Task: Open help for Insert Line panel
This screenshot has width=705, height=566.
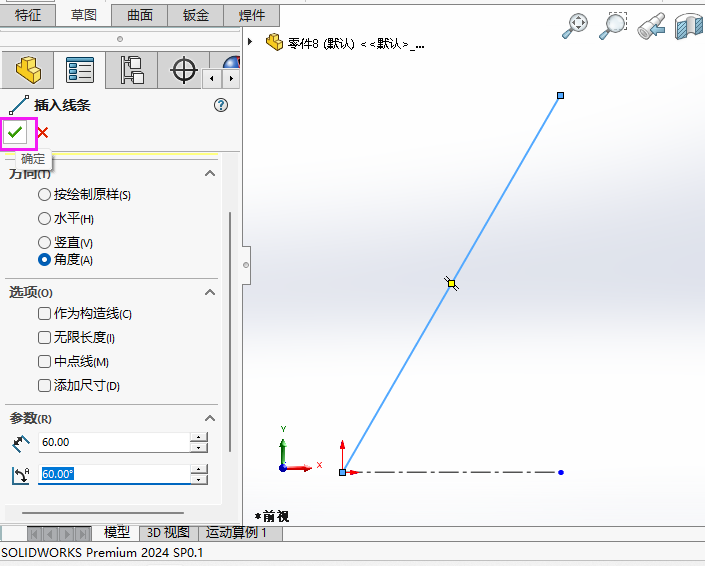Action: (x=221, y=105)
